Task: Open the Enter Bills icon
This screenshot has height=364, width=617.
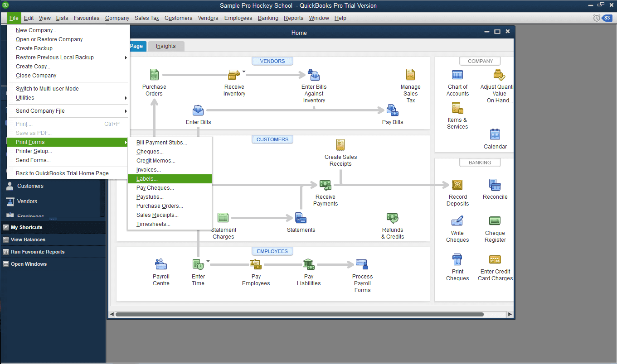Action: (198, 110)
